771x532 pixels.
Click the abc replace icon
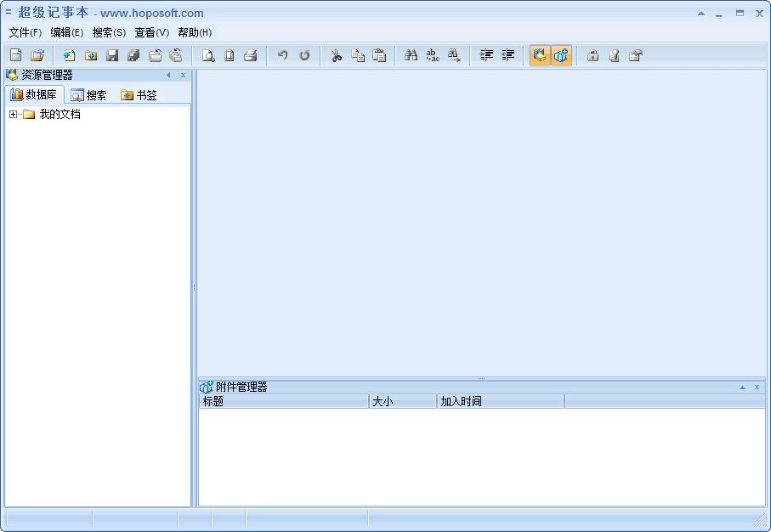click(433, 55)
